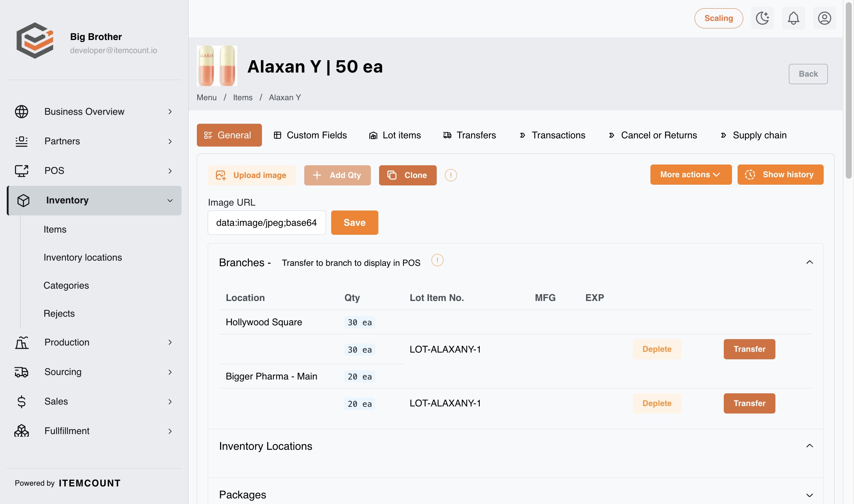This screenshot has height=504, width=854.
Task: Click the info icon next to Clone
Action: coord(451,175)
